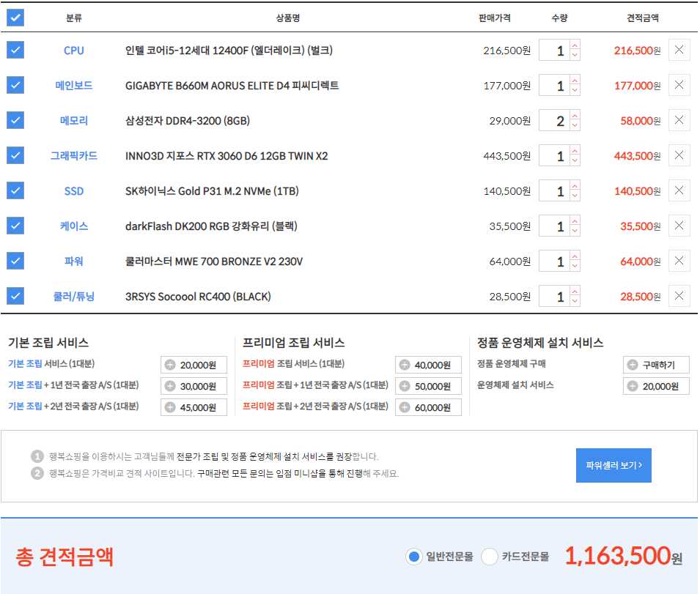Click the 프리미엄 조립 서비스 (1대분) link
Viewport: 700px width, 594px height.
[293, 364]
